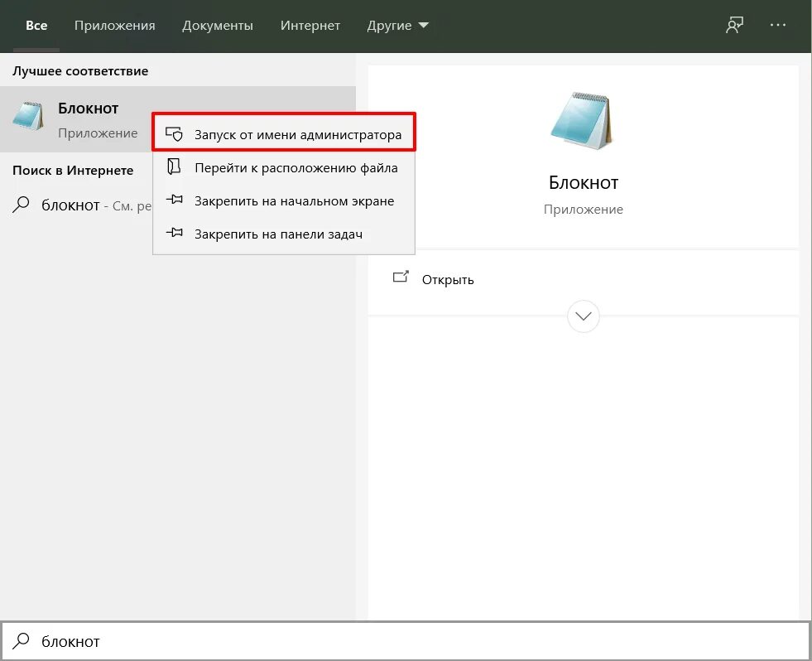Click the Открыть launch icon
Image resolution: width=812 pixels, height=661 pixels.
click(x=401, y=277)
